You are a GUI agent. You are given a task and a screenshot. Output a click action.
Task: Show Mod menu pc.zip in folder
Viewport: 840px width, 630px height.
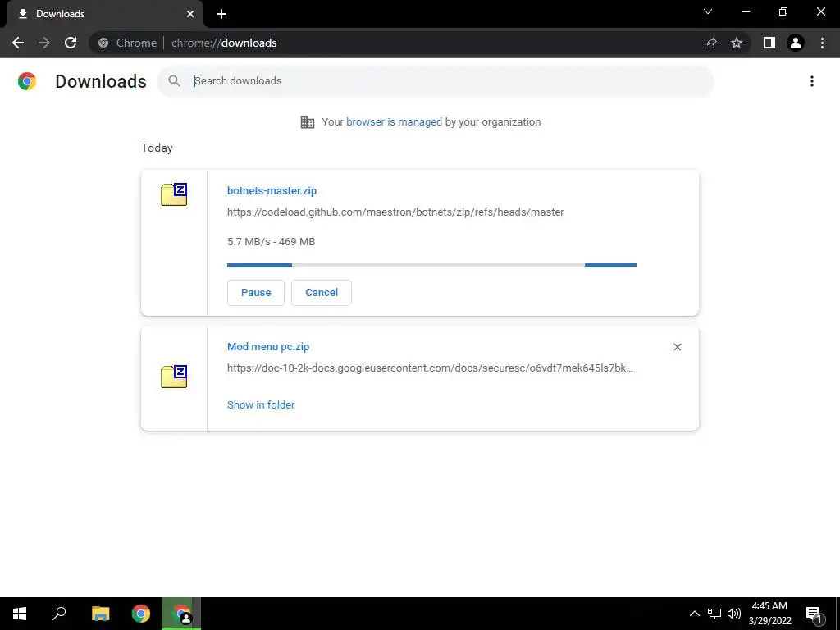pos(261,405)
